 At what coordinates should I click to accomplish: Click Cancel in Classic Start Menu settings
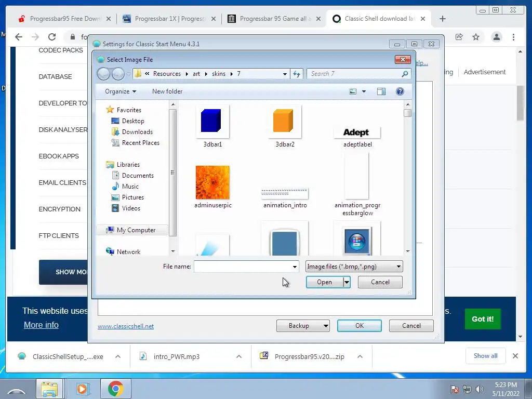411,326
